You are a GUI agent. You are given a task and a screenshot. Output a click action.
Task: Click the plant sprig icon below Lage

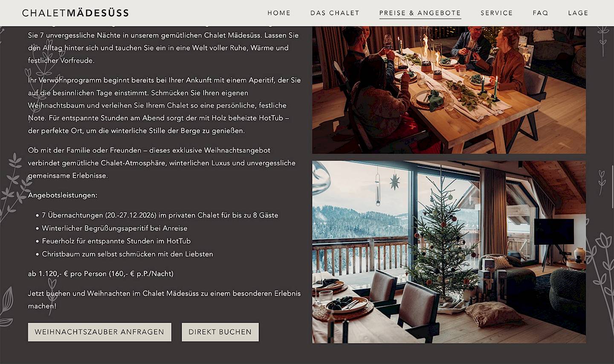click(603, 40)
